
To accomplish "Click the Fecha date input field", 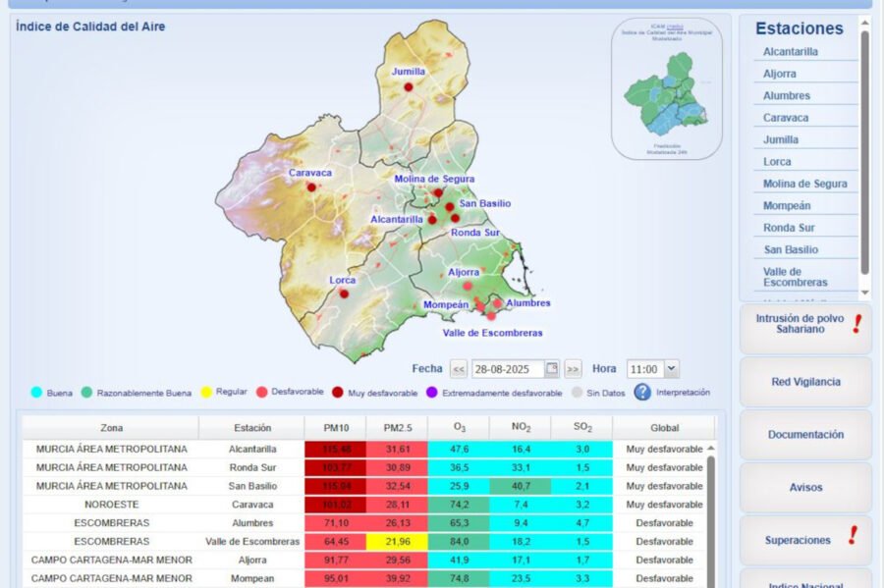I will 507,369.
